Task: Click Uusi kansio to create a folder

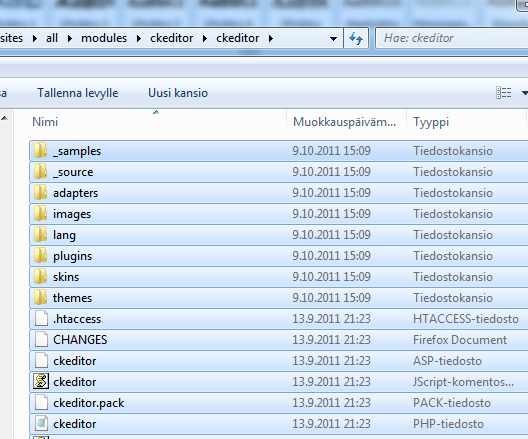Action: coord(178,93)
